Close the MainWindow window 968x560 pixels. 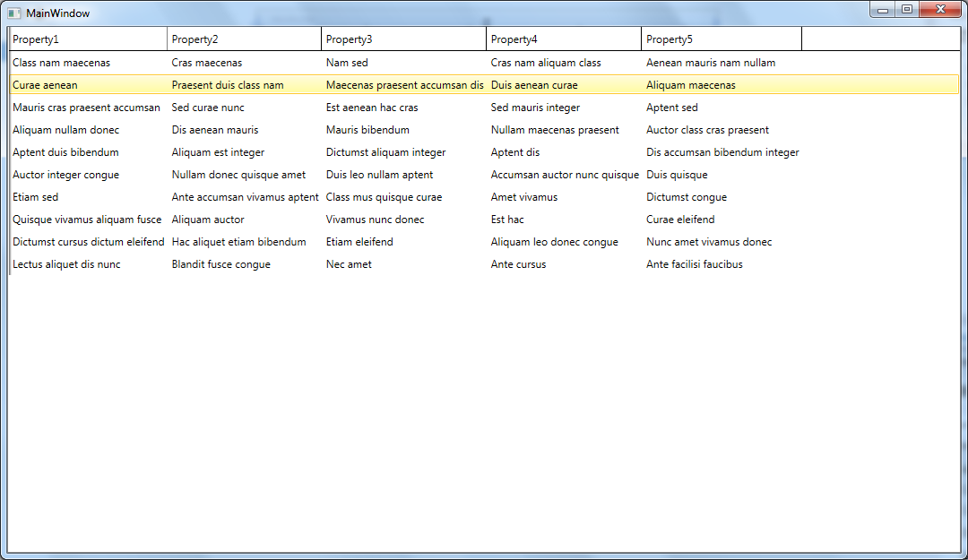[x=939, y=10]
